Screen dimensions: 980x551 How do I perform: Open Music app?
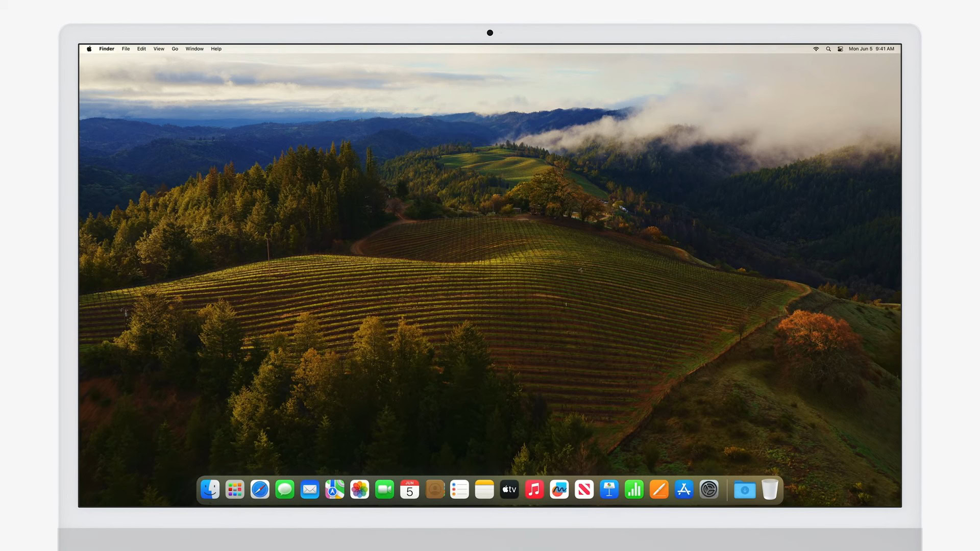(x=534, y=490)
